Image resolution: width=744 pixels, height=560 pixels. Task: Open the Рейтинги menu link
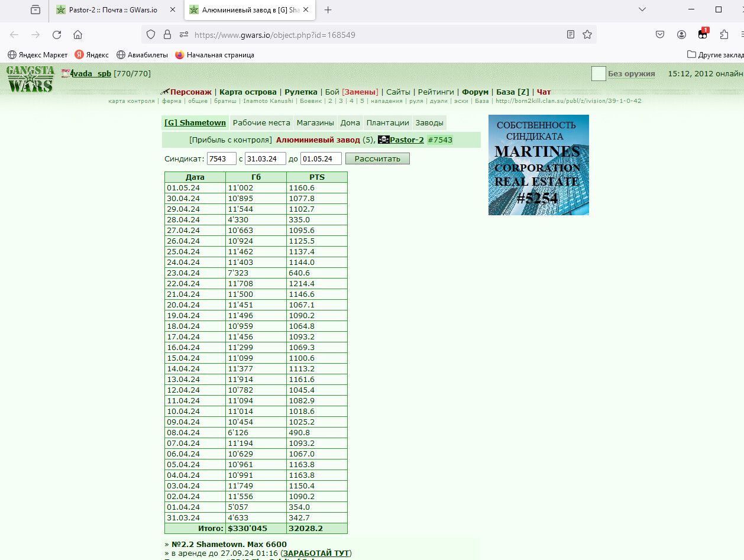pos(436,92)
